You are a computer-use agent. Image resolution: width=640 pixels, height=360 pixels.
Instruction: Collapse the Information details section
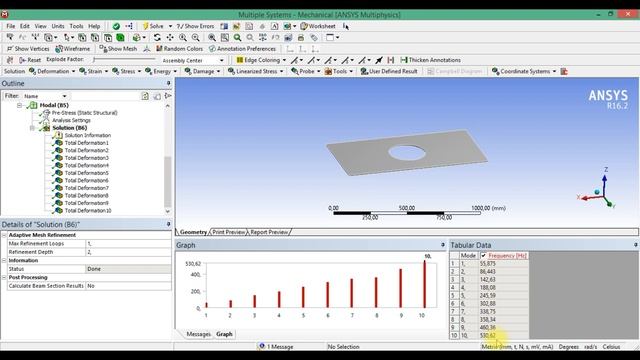coord(4,260)
